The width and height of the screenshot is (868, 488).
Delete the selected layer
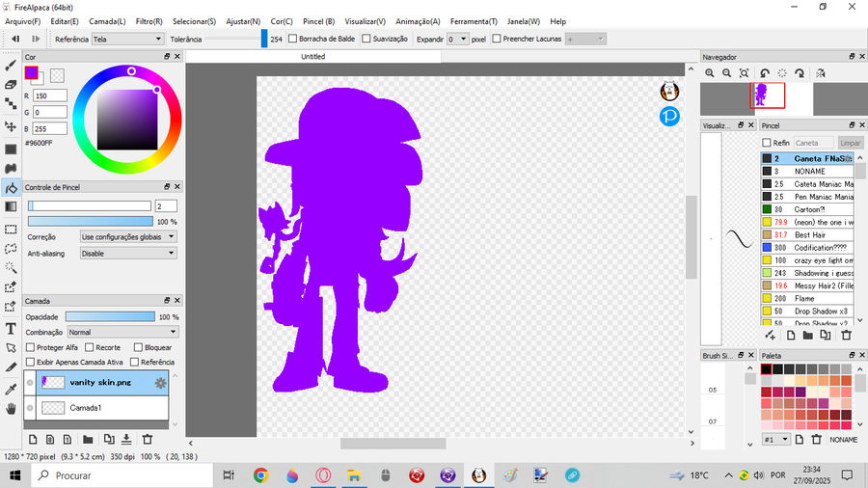(148, 440)
